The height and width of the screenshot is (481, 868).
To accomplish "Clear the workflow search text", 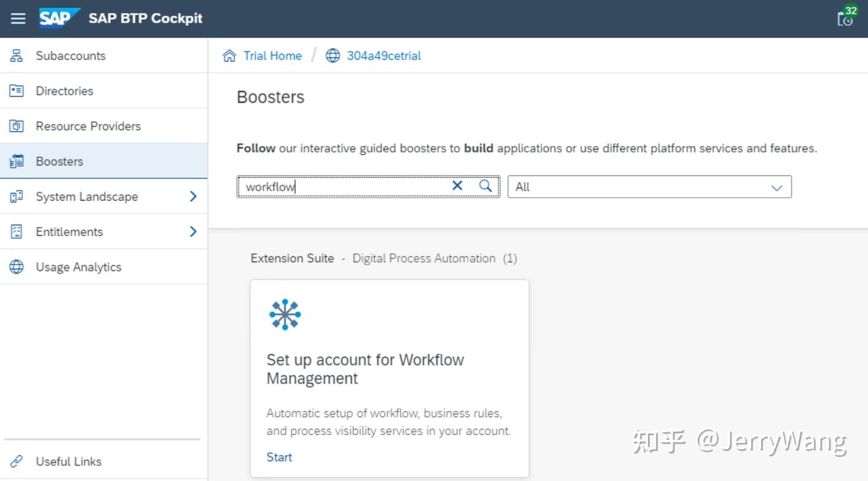I will pos(457,186).
